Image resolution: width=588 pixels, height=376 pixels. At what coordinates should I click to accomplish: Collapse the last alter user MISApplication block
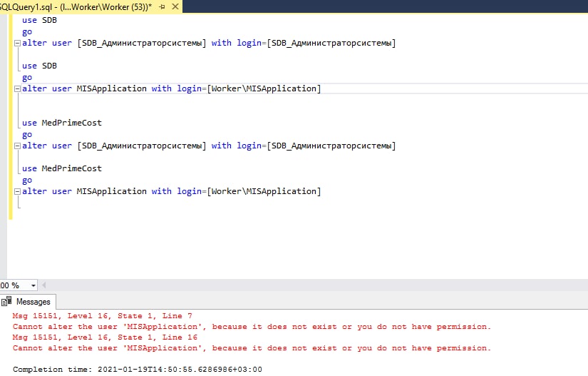click(17, 192)
